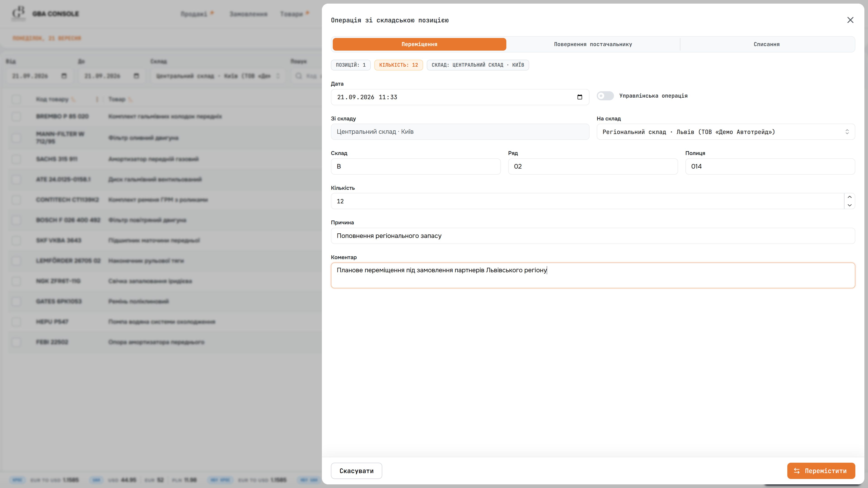Tick the checkbox for SACHS 315 911 row
The image size is (868, 488).
(x=16, y=159)
